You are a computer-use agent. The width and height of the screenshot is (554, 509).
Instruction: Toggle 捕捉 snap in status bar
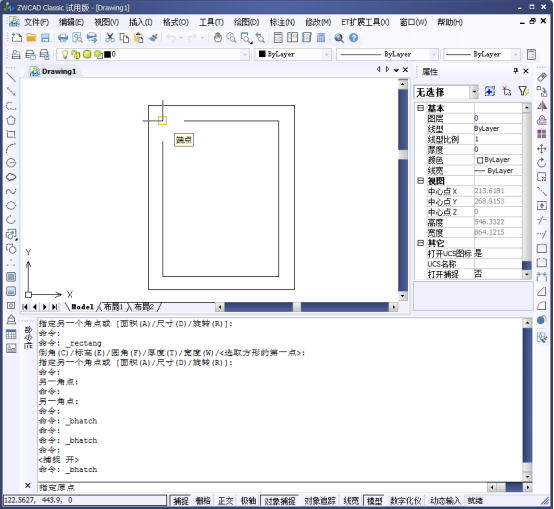click(x=181, y=501)
